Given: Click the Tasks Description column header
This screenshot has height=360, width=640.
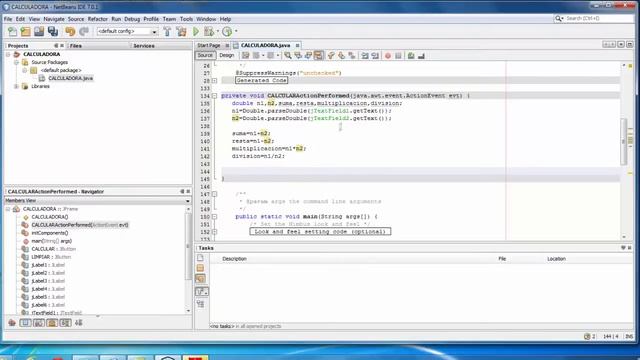Looking at the screenshot, I should [234, 259].
